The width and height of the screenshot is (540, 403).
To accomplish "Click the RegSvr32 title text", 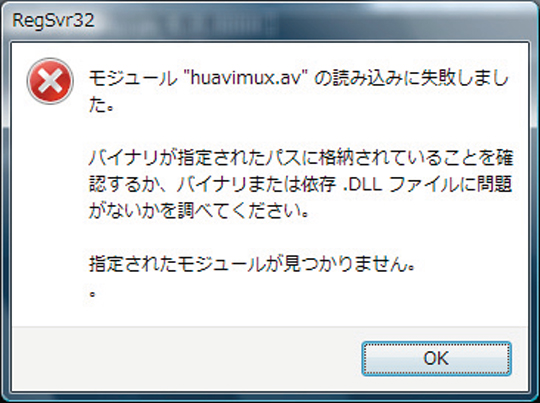I will pos(53,20).
